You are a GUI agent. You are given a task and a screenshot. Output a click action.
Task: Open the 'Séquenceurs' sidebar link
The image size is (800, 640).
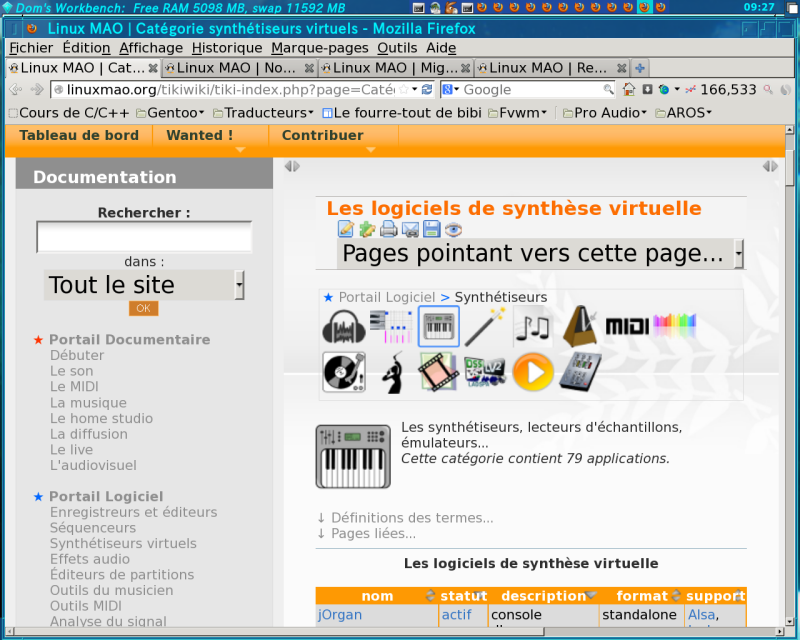[x=93, y=528]
